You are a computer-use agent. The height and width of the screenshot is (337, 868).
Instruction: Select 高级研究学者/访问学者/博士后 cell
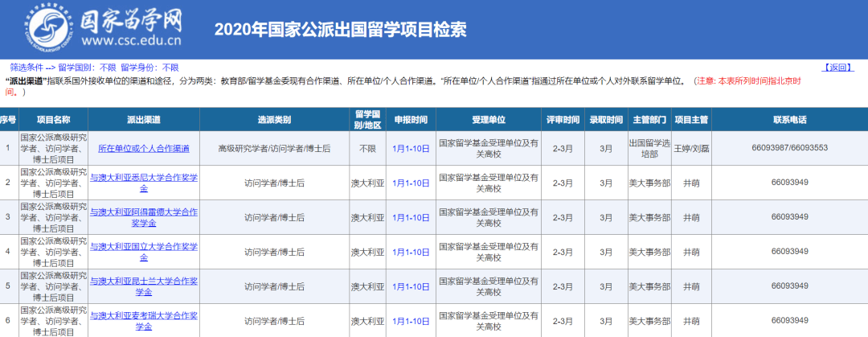(x=275, y=148)
